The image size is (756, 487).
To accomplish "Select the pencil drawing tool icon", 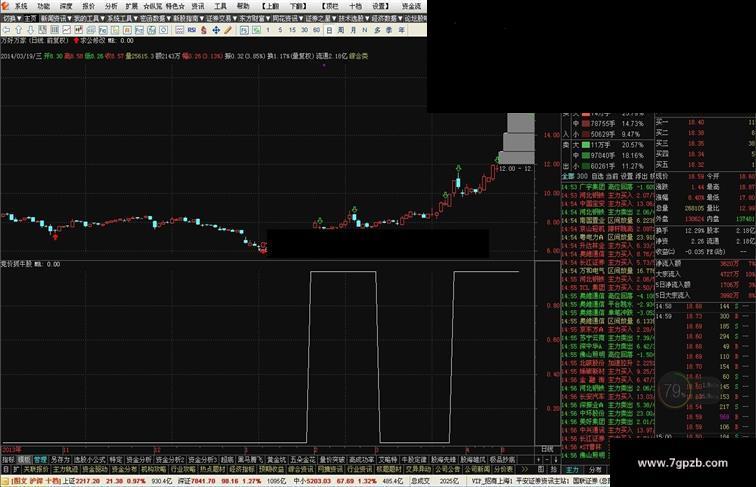I will pyautogui.click(x=228, y=30).
